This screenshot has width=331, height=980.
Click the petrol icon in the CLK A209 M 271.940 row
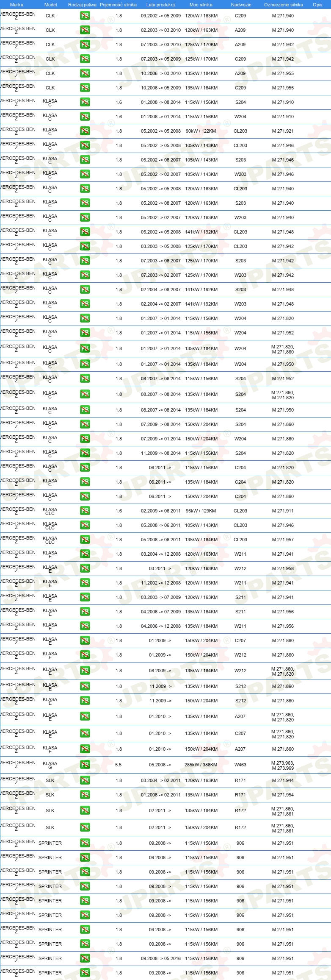pyautogui.click(x=85, y=31)
